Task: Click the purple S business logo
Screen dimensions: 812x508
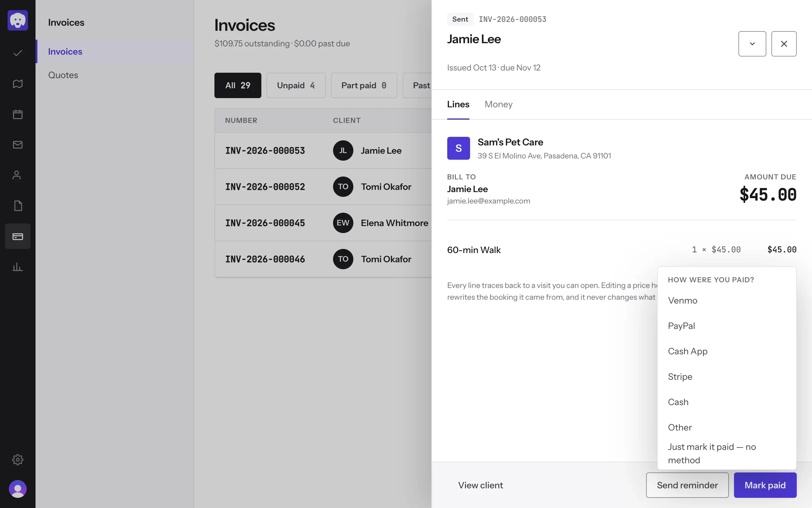Action: 458,148
